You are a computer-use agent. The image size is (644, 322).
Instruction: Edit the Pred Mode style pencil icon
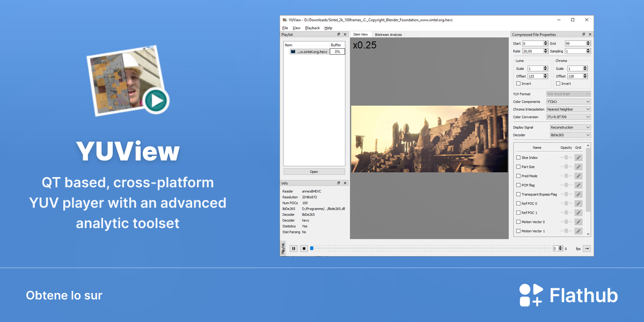click(579, 176)
